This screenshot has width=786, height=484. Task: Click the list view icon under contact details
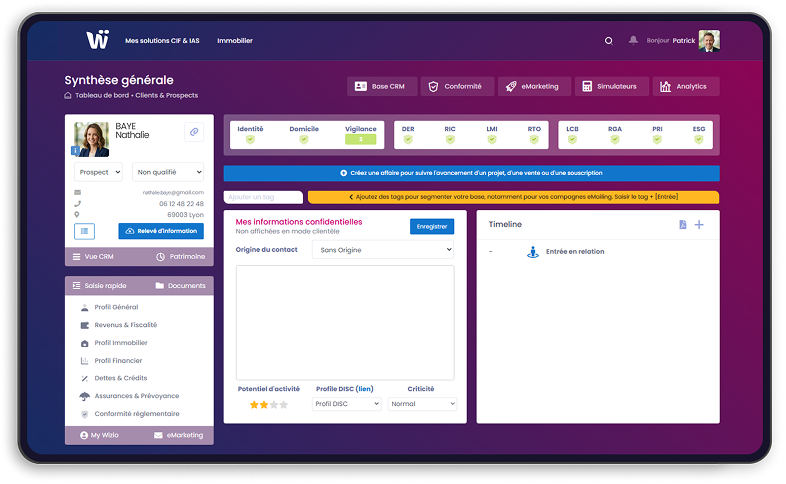pos(84,231)
